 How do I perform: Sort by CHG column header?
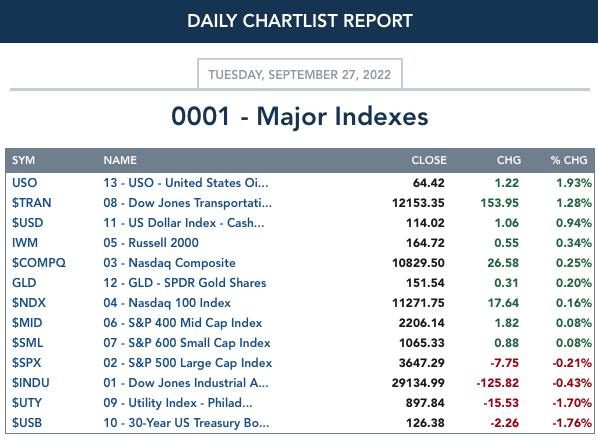[509, 160]
